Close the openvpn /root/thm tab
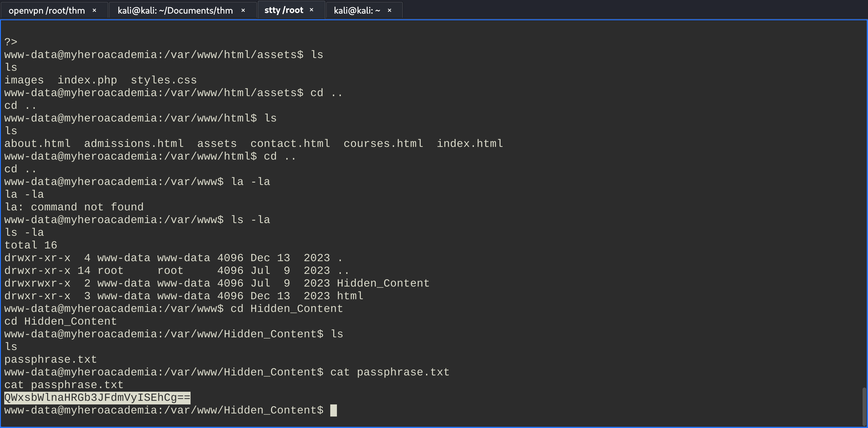868x428 pixels. pos(94,11)
